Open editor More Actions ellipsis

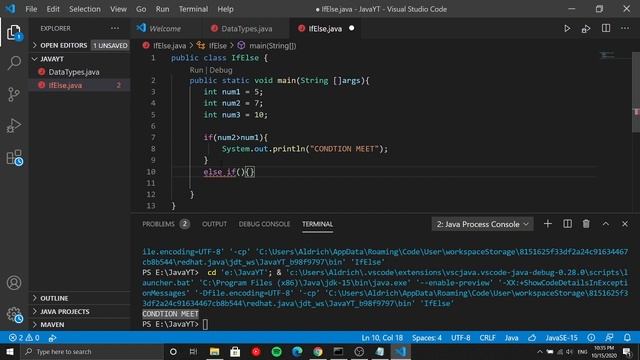click(x=625, y=28)
